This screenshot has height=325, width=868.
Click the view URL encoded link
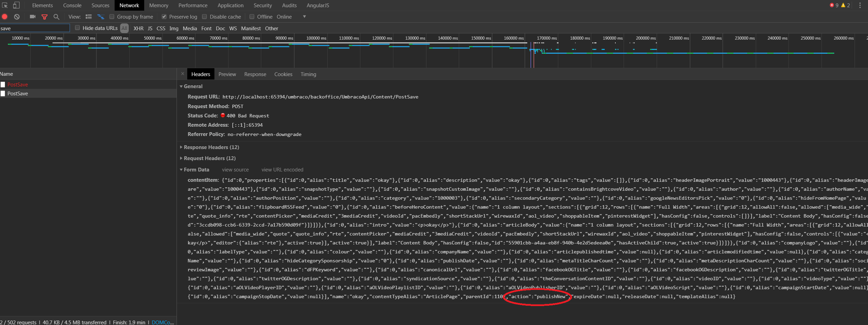(x=282, y=169)
